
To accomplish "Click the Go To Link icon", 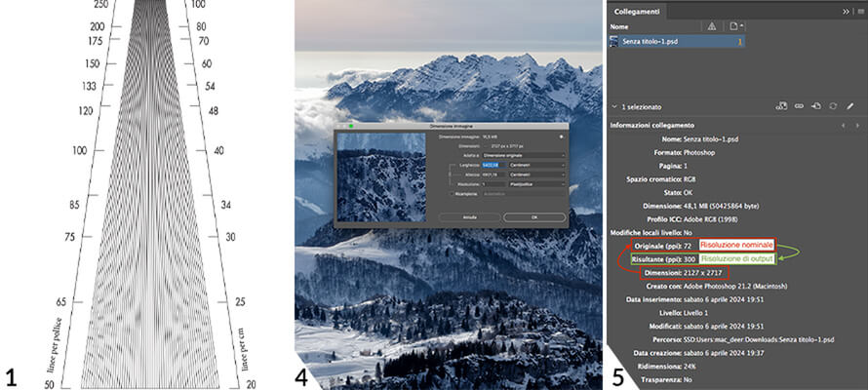I will tap(814, 105).
